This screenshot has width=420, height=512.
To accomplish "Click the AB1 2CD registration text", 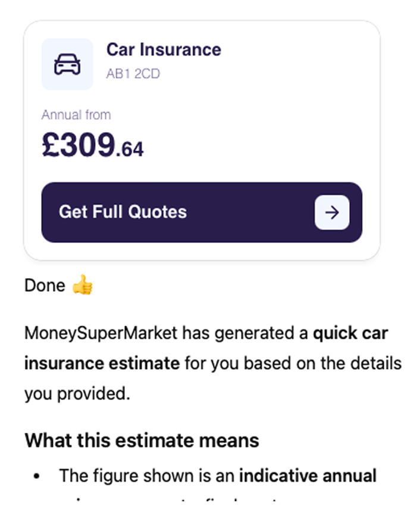I will click(x=133, y=74).
